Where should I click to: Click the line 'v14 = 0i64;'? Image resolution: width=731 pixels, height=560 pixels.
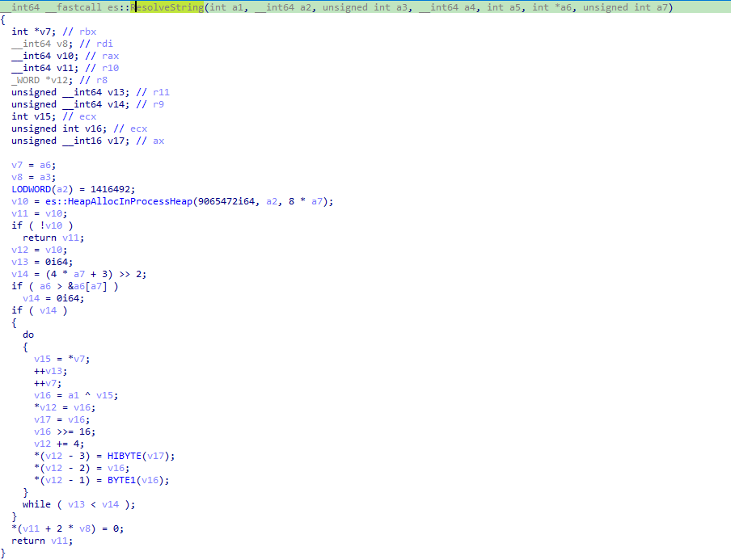pyautogui.click(x=53, y=298)
